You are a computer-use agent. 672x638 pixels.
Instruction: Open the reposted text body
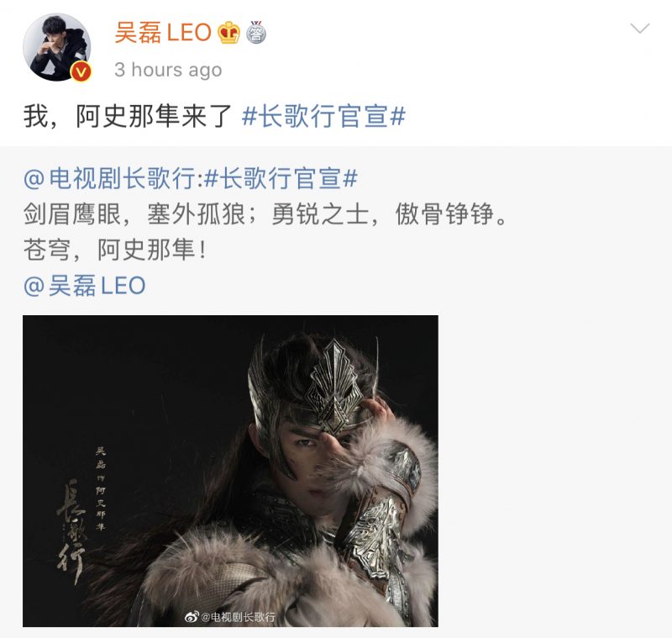265,231
